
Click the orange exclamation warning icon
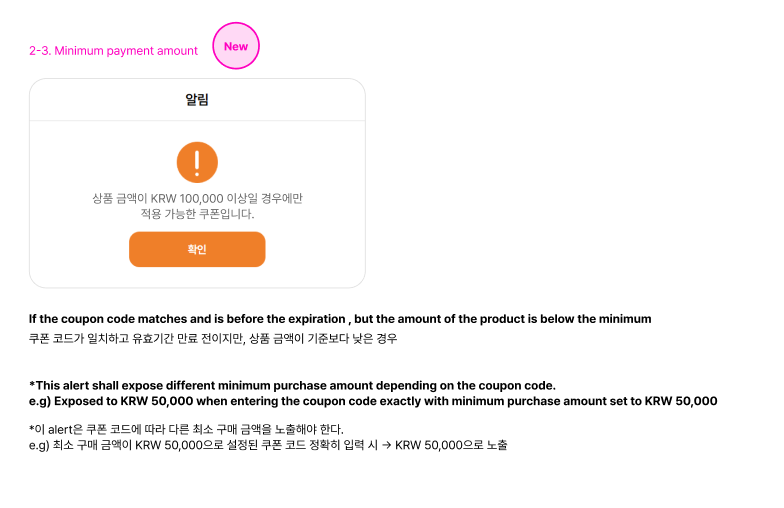pos(197,162)
